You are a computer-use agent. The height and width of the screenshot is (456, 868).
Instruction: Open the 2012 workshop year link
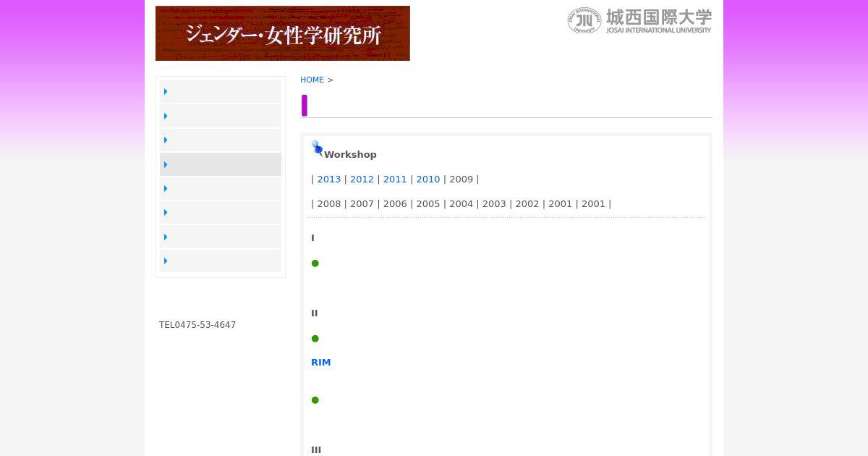coord(362,180)
